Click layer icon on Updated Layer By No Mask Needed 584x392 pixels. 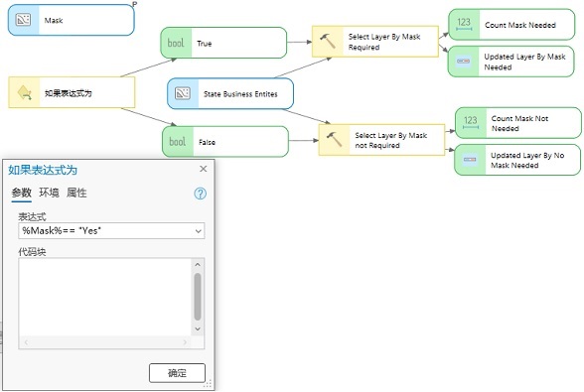coord(470,160)
